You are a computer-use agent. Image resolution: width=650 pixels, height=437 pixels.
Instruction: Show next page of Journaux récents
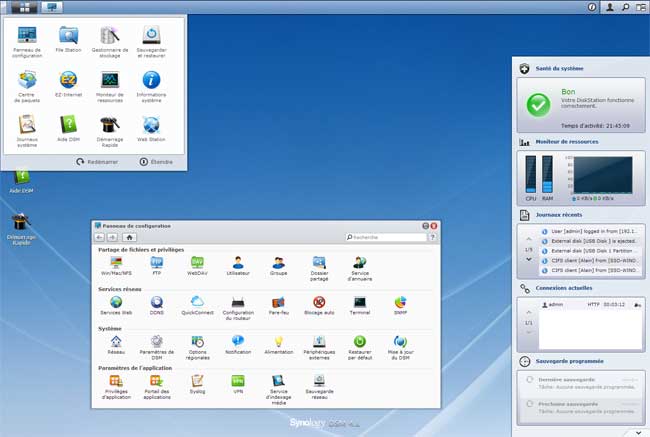[529, 260]
